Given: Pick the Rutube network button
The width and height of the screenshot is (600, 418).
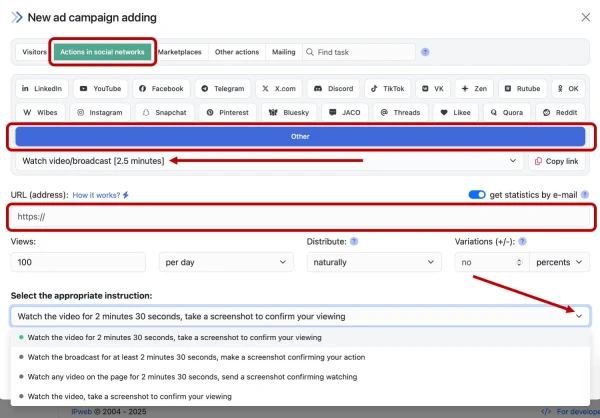Looking at the screenshot, I should pyautogui.click(x=522, y=89).
